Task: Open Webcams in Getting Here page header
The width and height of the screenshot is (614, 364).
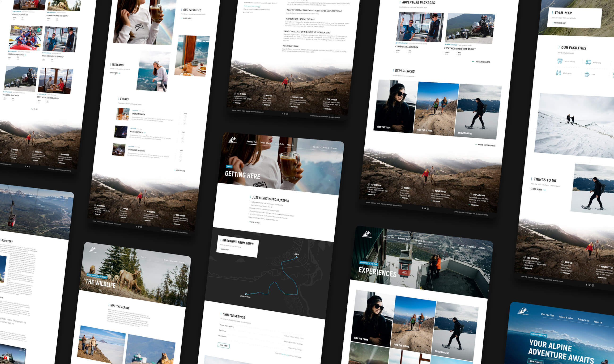Action: pos(324,148)
